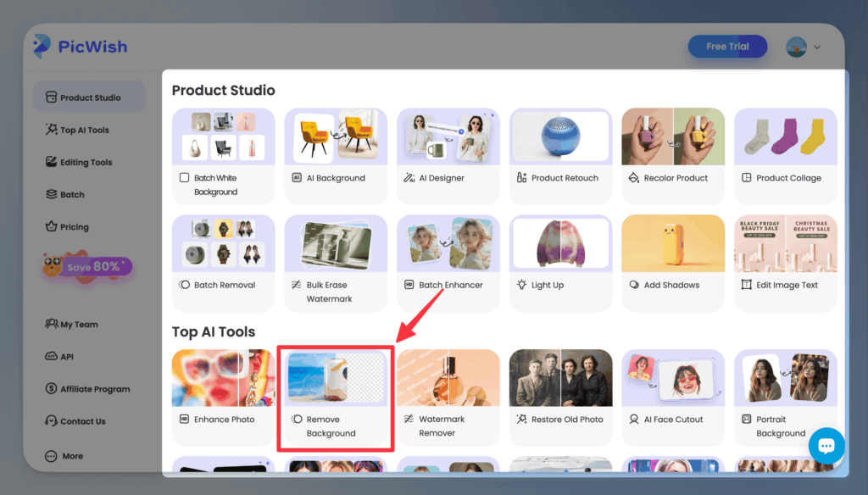The width and height of the screenshot is (868, 495).
Task: Select Product Studio in the sidebar
Action: coord(89,97)
